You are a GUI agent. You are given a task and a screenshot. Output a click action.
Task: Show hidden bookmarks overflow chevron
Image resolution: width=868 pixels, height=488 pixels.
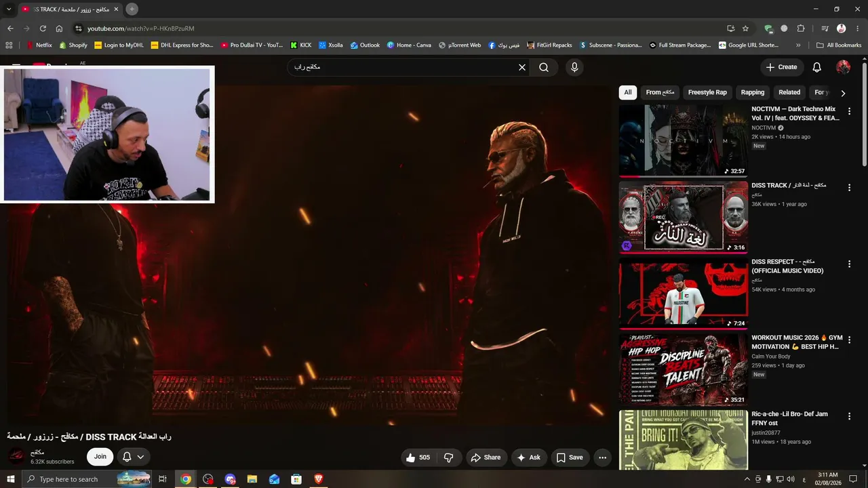798,45
